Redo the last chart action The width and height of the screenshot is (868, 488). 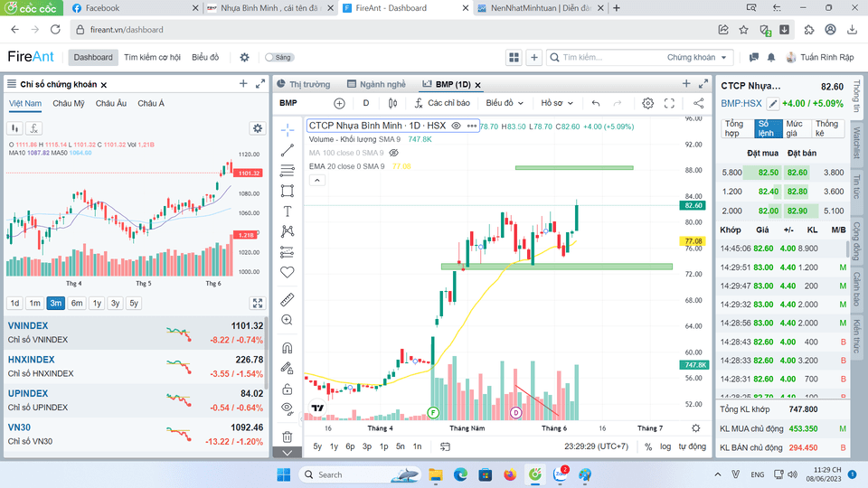pos(618,103)
